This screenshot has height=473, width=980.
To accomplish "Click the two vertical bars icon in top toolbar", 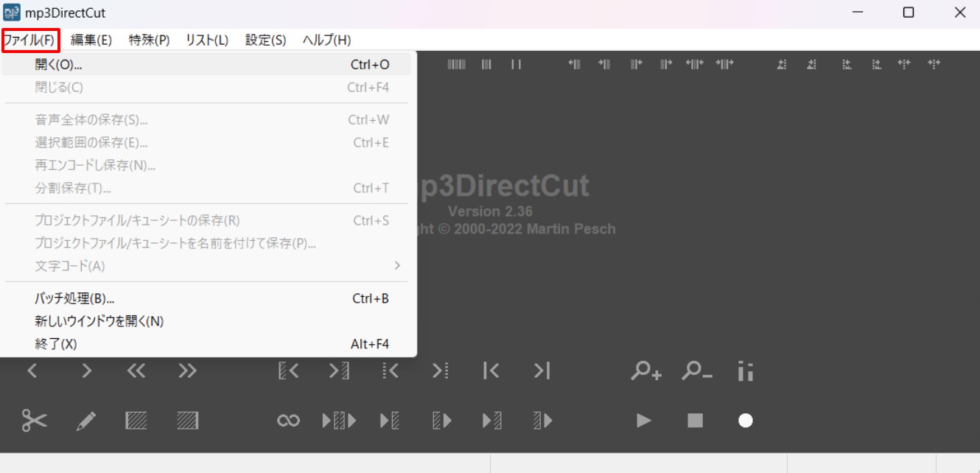I will [516, 65].
